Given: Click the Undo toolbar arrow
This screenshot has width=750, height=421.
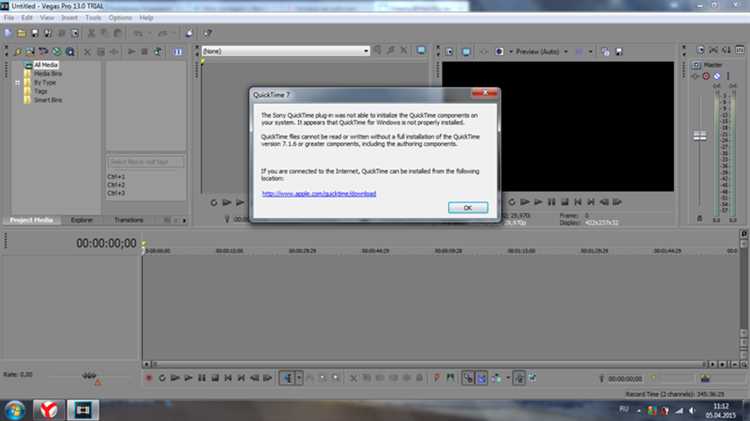Looking at the screenshot, I should (138, 33).
